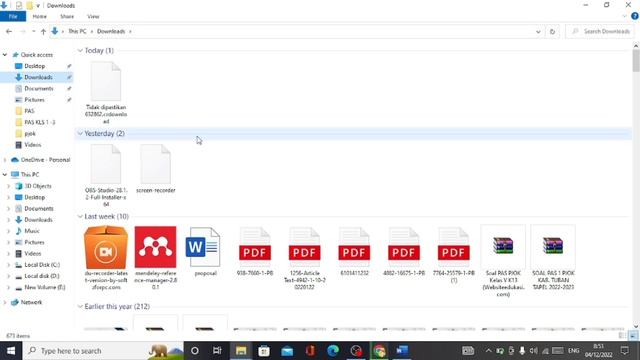This screenshot has height=360, width=640.
Task: Open the Soal PAS PJOK Kelas V archive
Action: [503, 261]
